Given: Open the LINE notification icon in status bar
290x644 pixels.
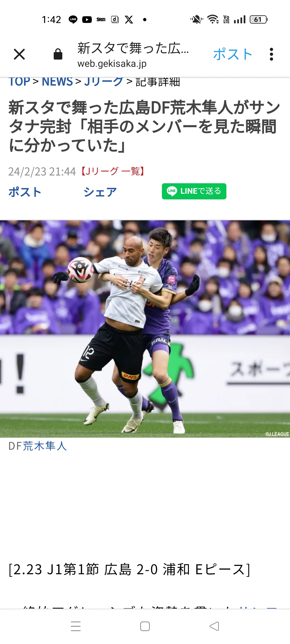Looking at the screenshot, I should 73,20.
